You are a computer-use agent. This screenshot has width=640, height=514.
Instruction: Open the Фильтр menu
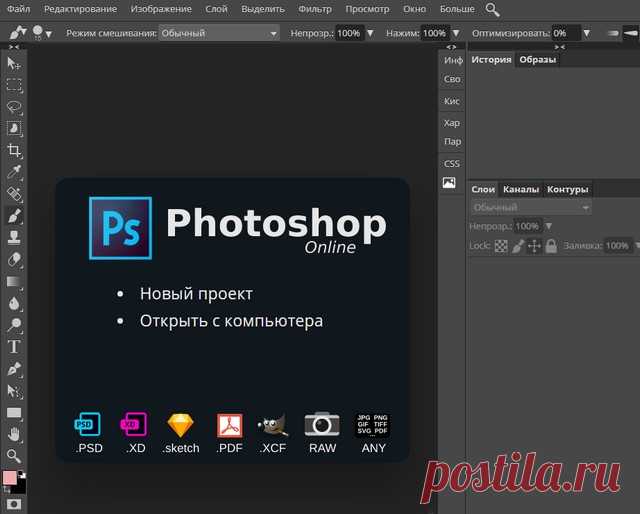point(315,9)
